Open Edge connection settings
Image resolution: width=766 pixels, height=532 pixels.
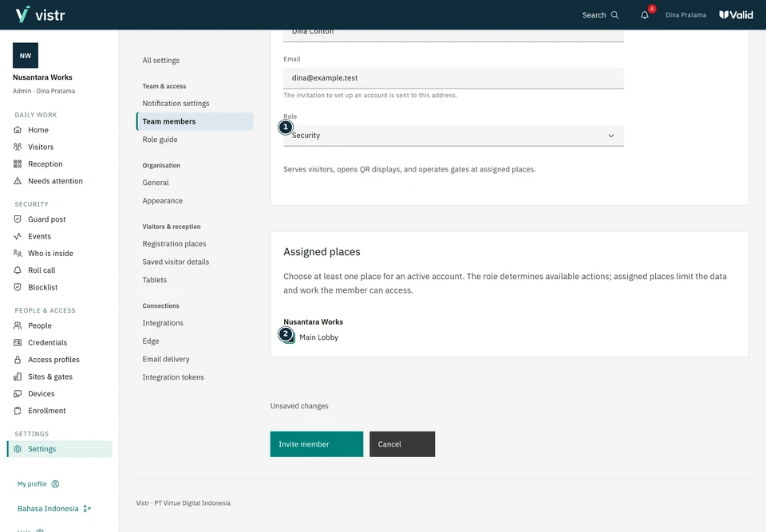(x=151, y=341)
